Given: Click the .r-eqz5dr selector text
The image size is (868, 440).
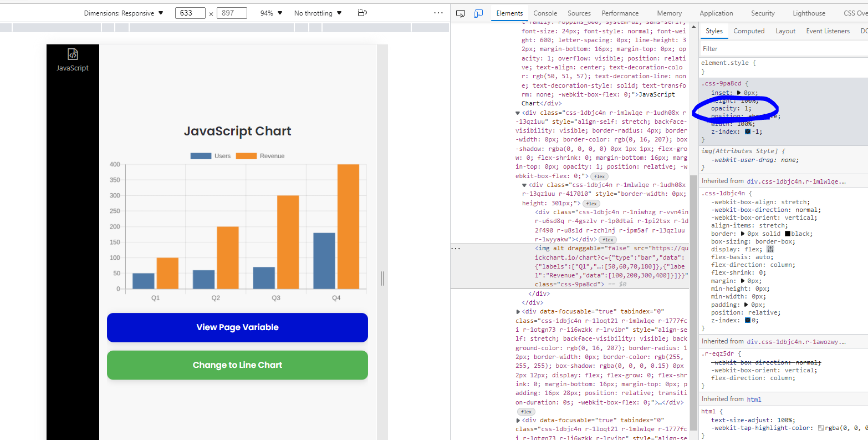Looking at the screenshot, I should 717,353.
